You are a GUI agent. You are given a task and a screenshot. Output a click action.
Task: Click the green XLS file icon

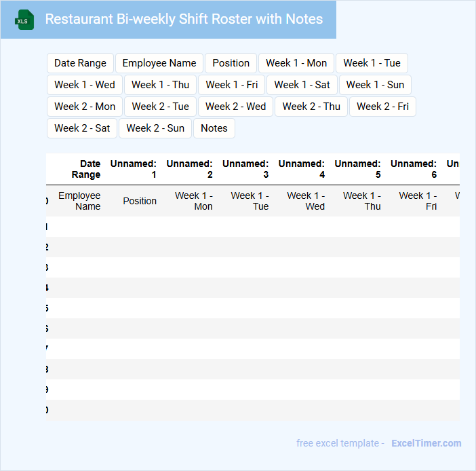[x=24, y=20]
